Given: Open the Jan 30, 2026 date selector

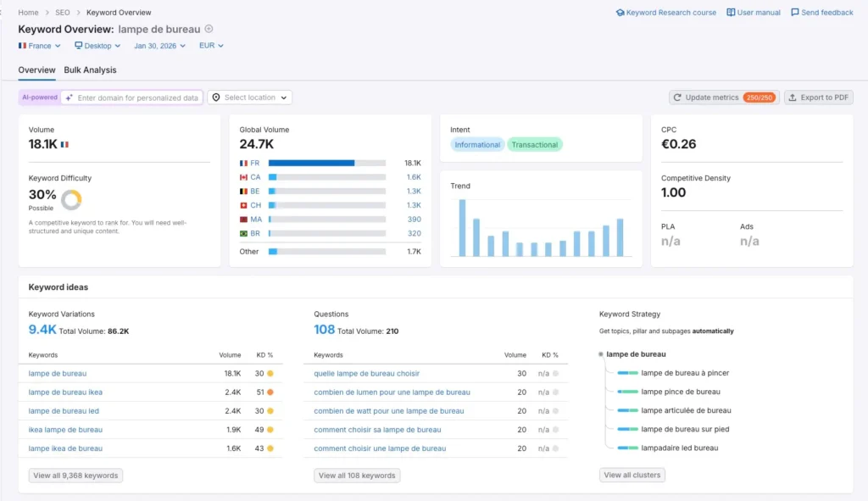Looking at the screenshot, I should [157, 46].
